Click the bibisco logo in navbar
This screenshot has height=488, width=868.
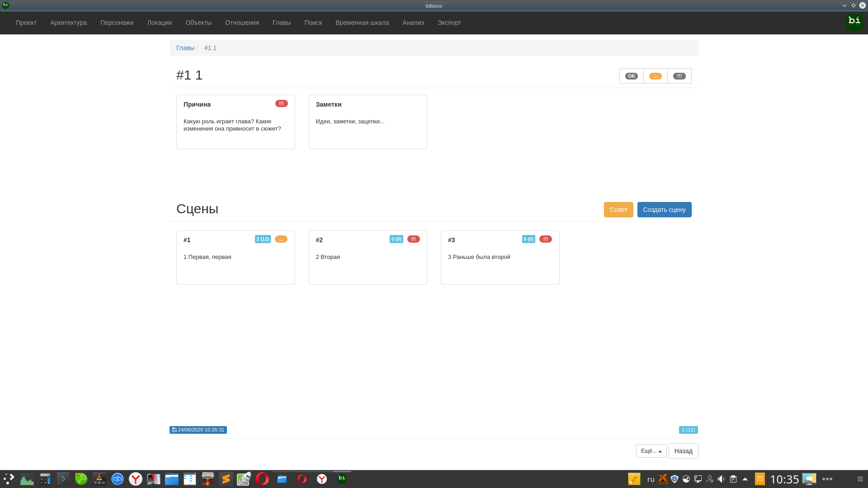click(854, 22)
